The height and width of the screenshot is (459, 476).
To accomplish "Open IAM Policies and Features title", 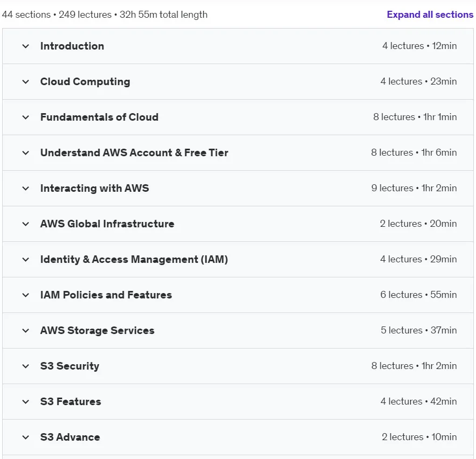I will click(106, 295).
